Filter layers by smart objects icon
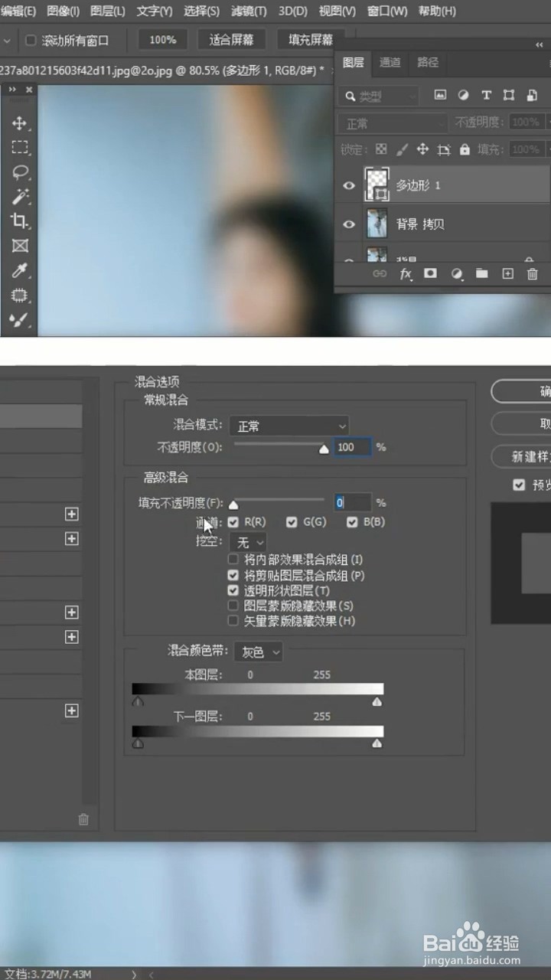Viewport: 551px width, 980px height. [532, 96]
